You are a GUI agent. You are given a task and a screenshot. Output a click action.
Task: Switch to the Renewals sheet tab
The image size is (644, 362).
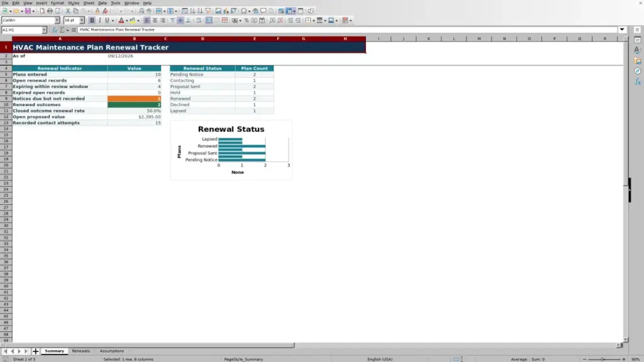tap(80, 351)
